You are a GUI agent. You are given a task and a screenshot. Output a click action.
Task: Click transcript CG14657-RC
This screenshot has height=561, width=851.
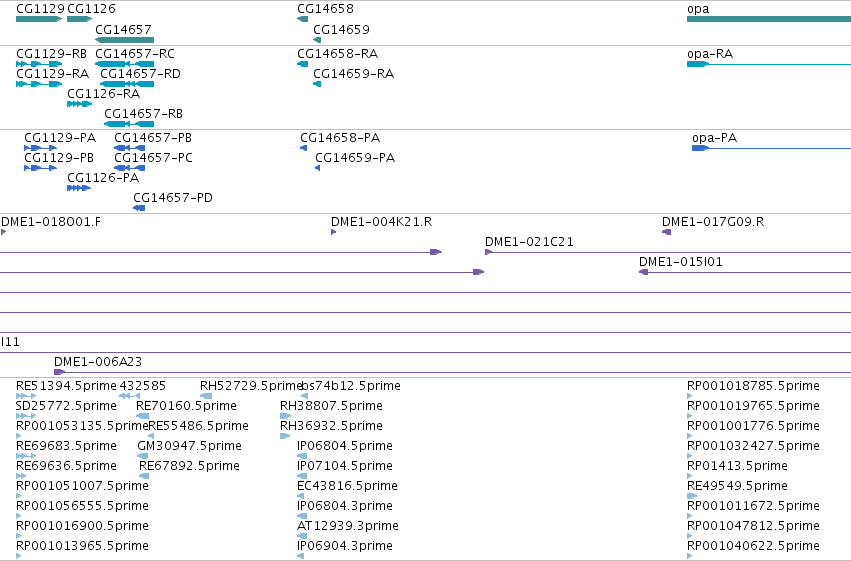point(124,64)
